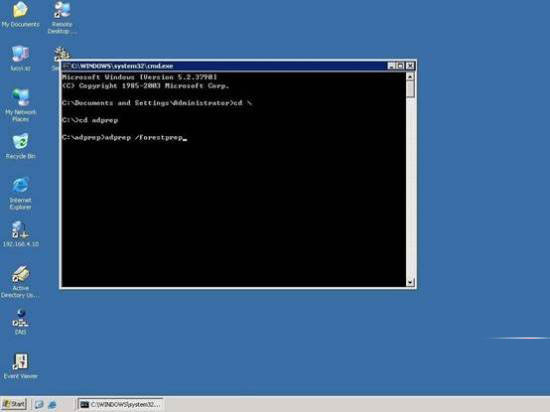Open Active Directory Users shortcut
This screenshot has height=412, width=550.
20,282
